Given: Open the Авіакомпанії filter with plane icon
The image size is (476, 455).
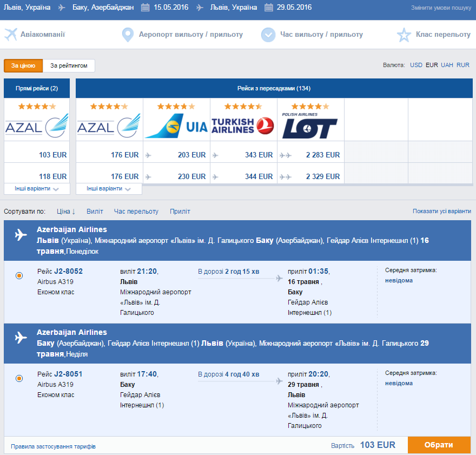Looking at the screenshot, I should click(35, 34).
